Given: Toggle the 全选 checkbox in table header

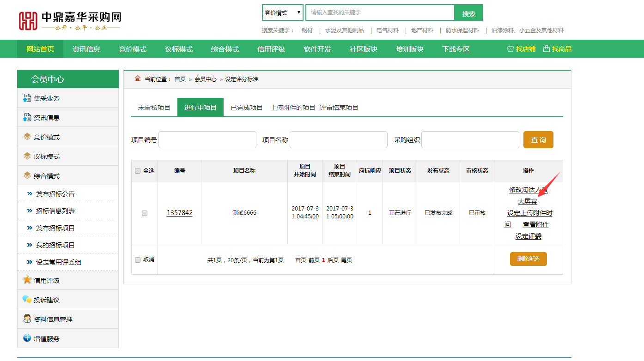Looking at the screenshot, I should 138,171.
